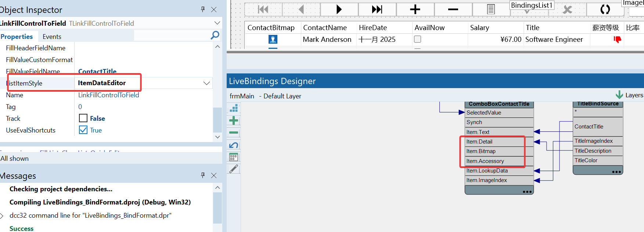Open the ListItemStyle value dropdown
The width and height of the screenshot is (644, 232).
[x=207, y=83]
